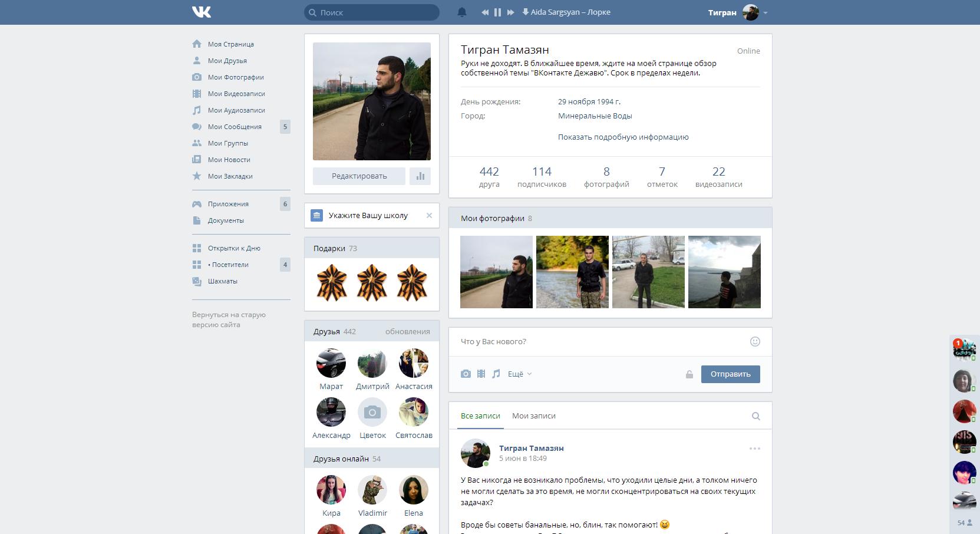
Task: Switch to the Все записи tab
Action: pyautogui.click(x=480, y=416)
